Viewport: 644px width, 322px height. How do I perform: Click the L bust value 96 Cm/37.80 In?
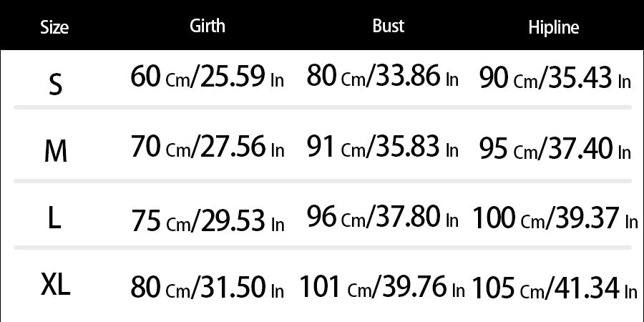[x=383, y=218]
